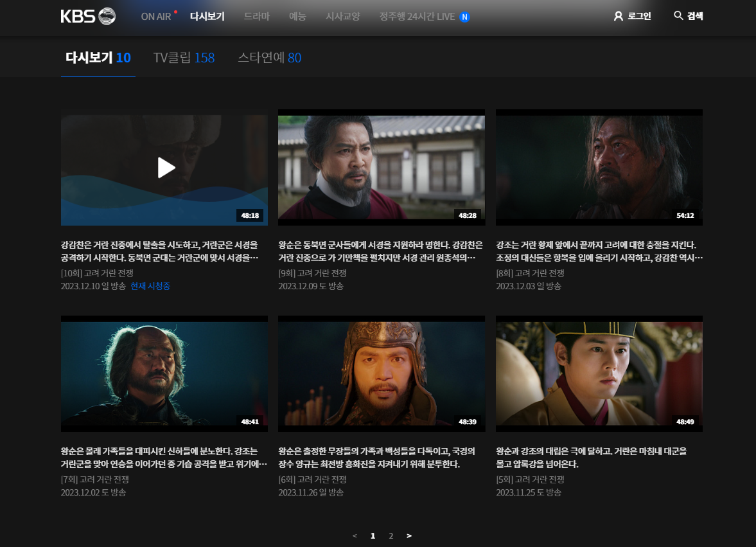This screenshot has height=547, width=756.
Task: Click episode 8 description starting 강조는 거란 황제
Action: [x=599, y=251]
